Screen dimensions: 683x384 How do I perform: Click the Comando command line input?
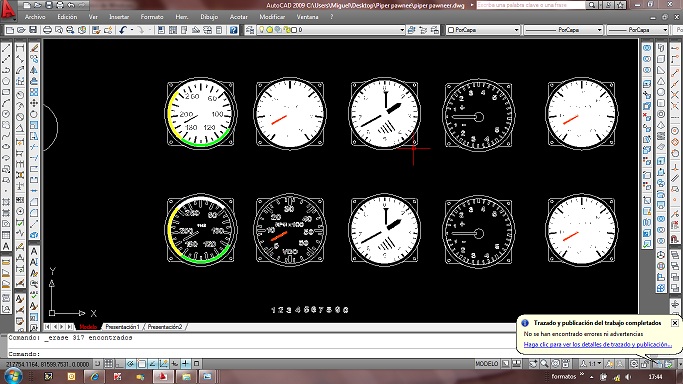261,354
